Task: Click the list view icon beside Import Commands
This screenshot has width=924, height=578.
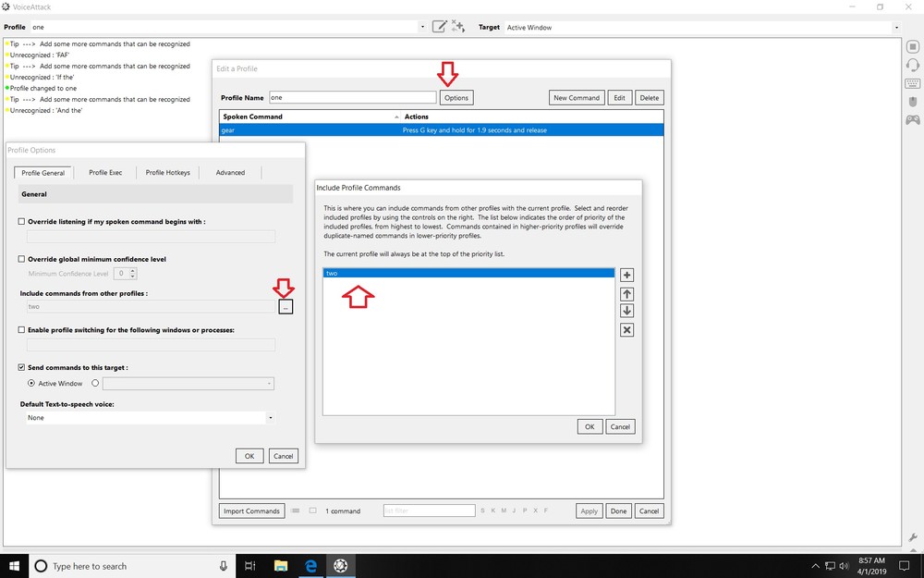Action: pyautogui.click(x=296, y=510)
